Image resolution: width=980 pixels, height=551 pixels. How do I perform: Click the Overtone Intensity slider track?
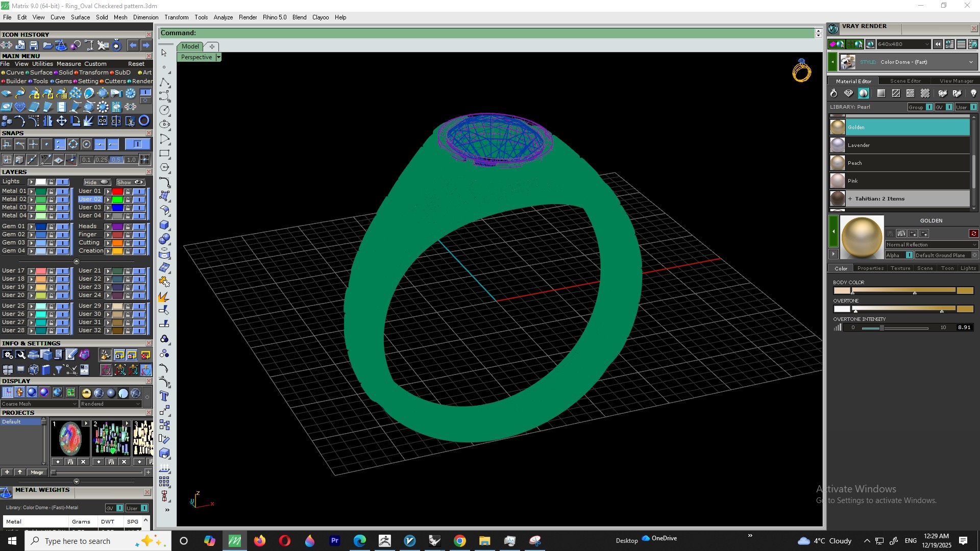pyautogui.click(x=894, y=328)
